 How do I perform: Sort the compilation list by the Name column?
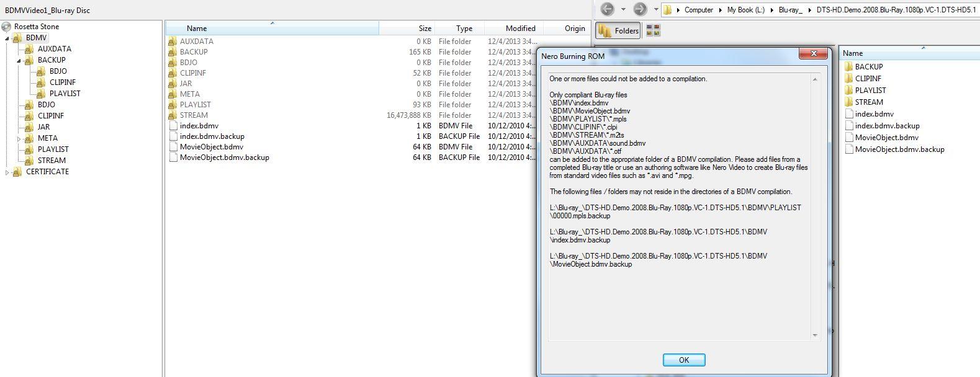pyautogui.click(x=272, y=28)
